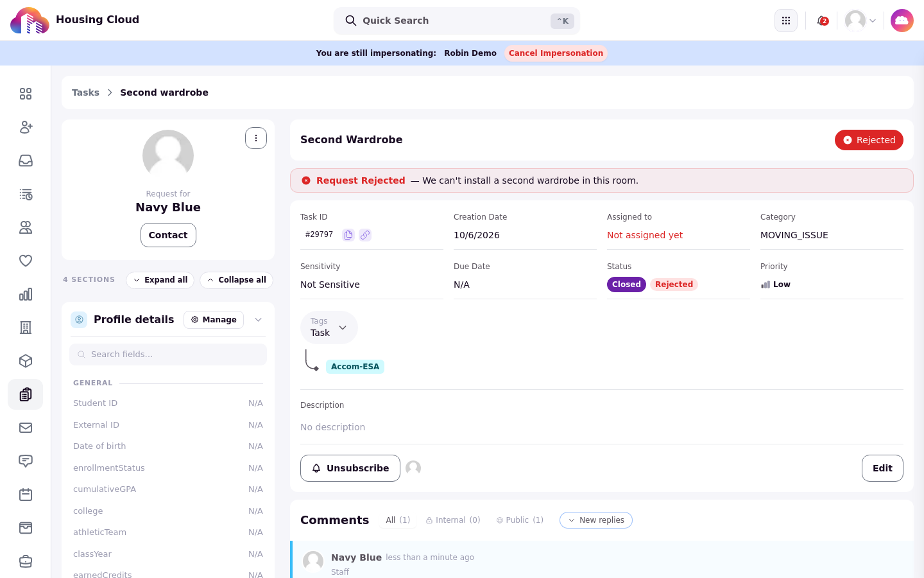Switch to Internal (0) comments tab

coord(453,520)
